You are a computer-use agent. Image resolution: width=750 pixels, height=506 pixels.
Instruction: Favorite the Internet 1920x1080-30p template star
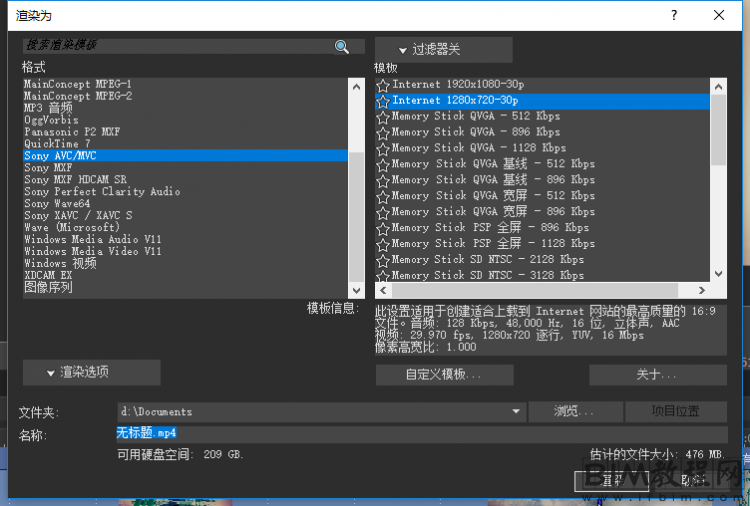coord(383,86)
